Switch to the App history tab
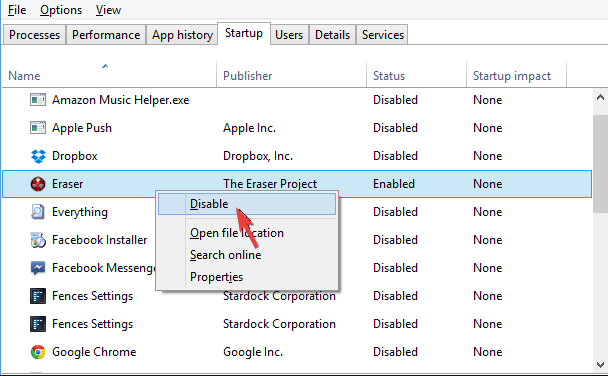The width and height of the screenshot is (608, 376). (x=182, y=35)
